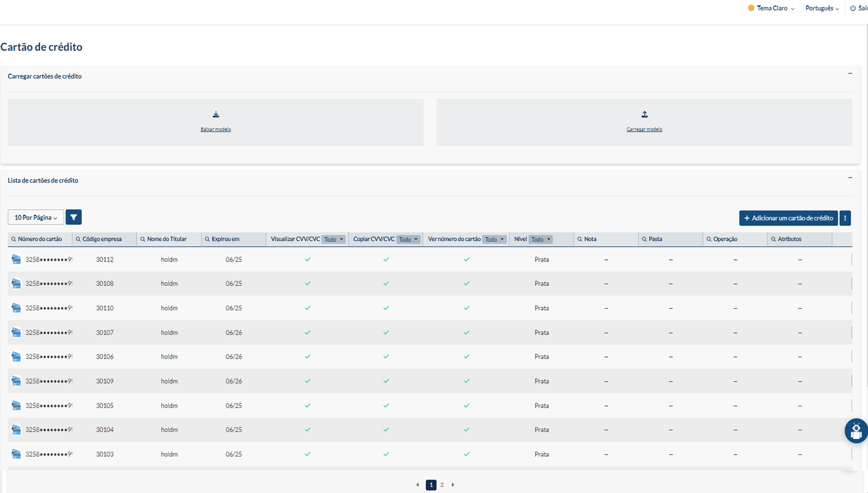Click Visualizar CVV/CVC checkmark for 30112
Viewport: 868px width, 493px height.
point(308,259)
